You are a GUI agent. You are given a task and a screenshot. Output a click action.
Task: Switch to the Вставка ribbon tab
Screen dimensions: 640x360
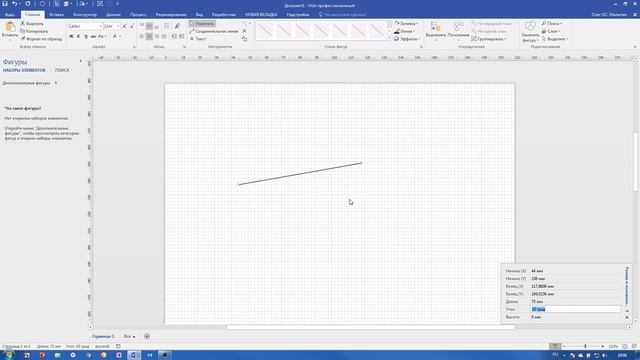pyautogui.click(x=56, y=14)
